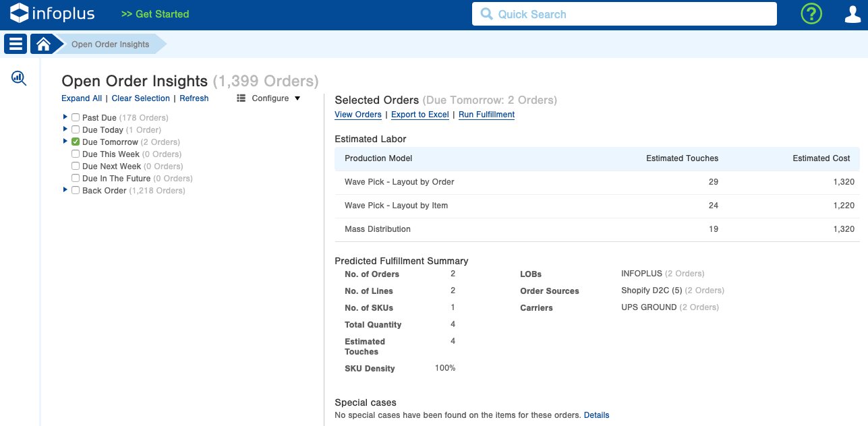The image size is (868, 426).
Task: Open the Get Started menu link
Action: click(x=155, y=14)
